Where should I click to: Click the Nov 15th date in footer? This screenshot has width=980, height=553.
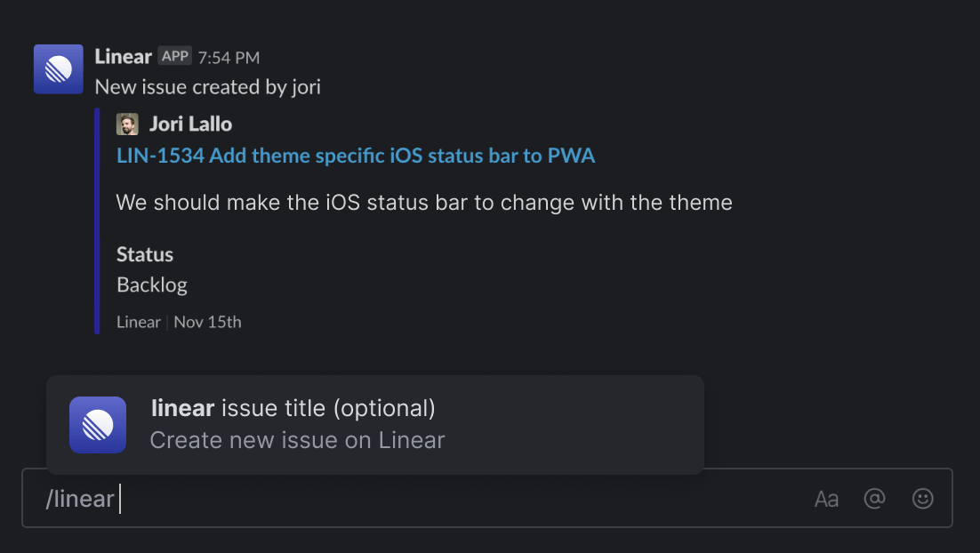click(207, 323)
